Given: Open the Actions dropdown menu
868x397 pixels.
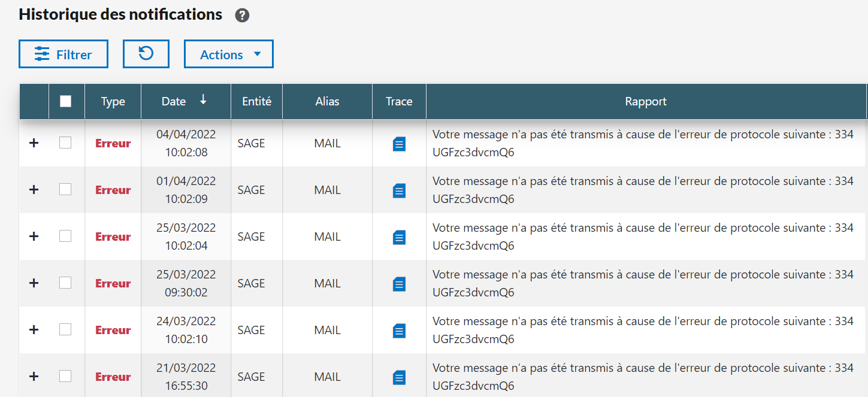Looking at the screenshot, I should click(x=229, y=54).
